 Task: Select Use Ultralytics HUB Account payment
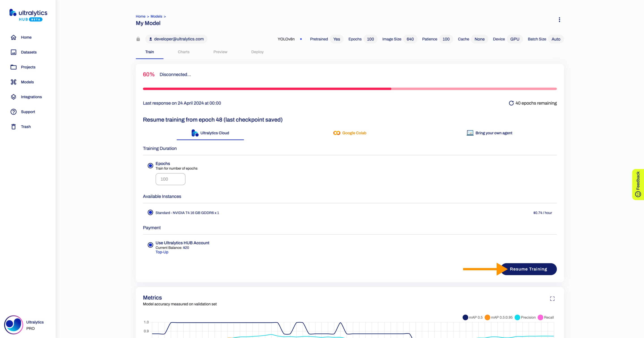150,245
